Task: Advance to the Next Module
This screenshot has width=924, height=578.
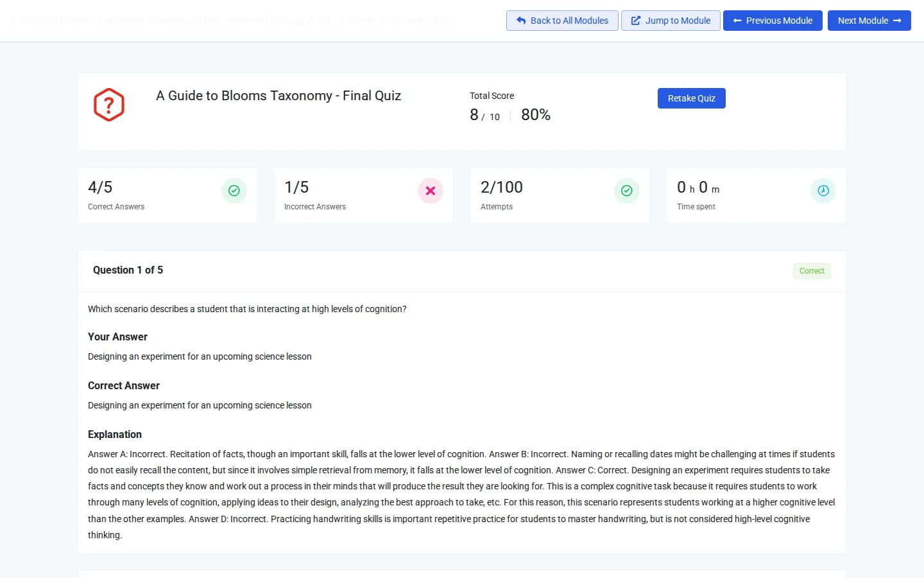Action: [869, 21]
